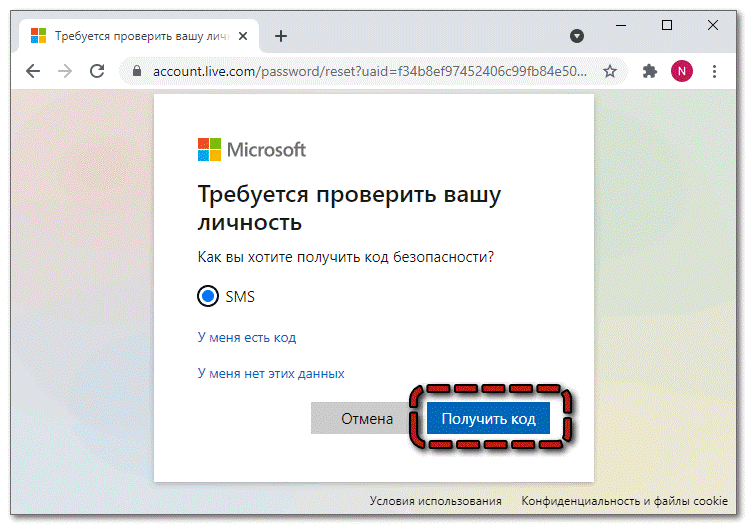Screen dimensions: 748x526
Task: Go back to the previous page
Action: pos(33,72)
